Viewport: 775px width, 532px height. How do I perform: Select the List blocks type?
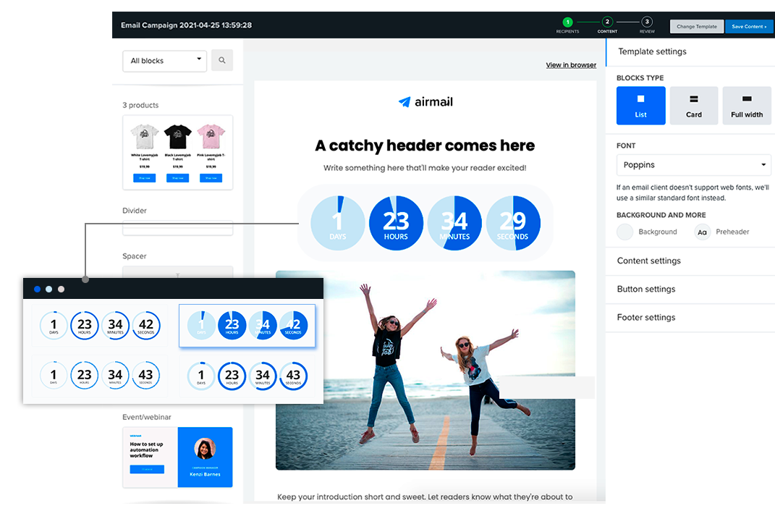point(640,106)
